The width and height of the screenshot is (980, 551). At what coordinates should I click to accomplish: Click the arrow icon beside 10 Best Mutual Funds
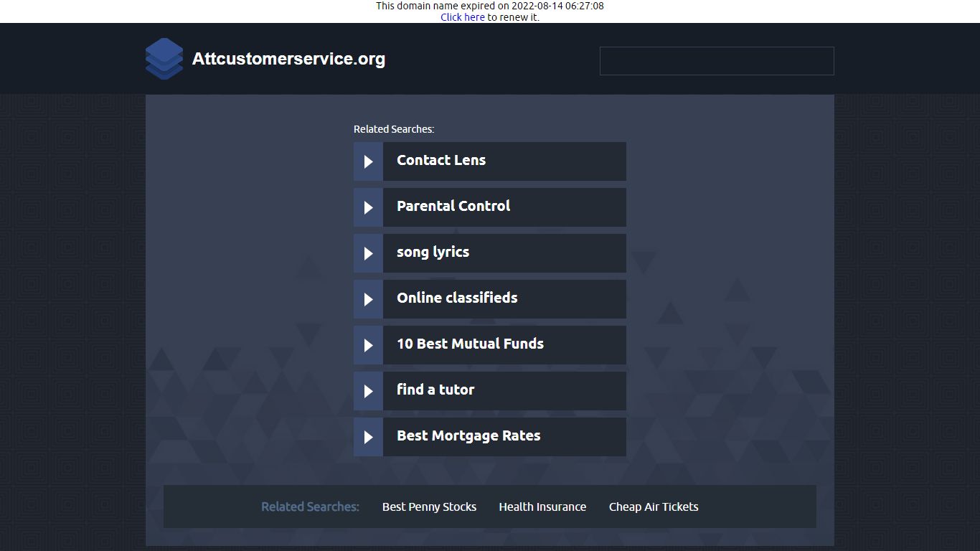pos(368,345)
